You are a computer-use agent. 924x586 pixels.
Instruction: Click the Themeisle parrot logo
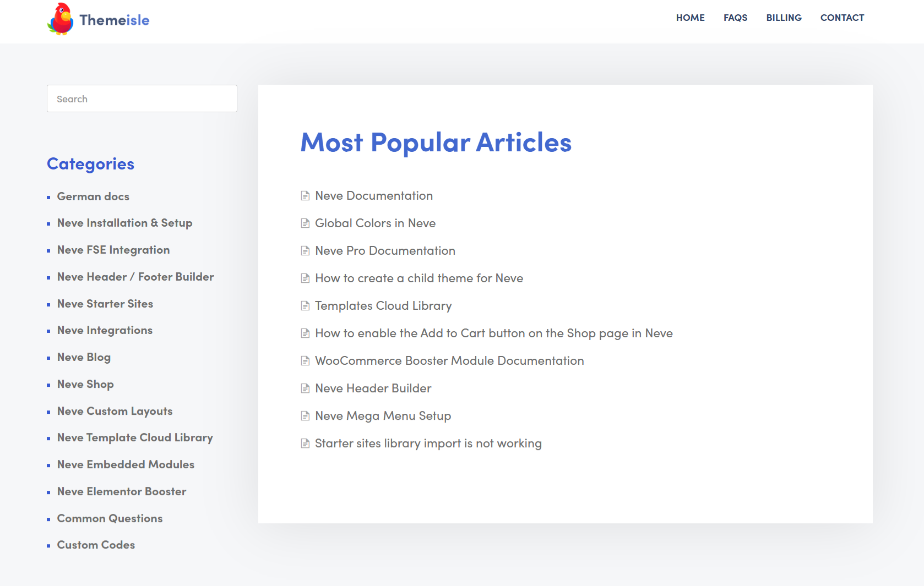pos(61,19)
